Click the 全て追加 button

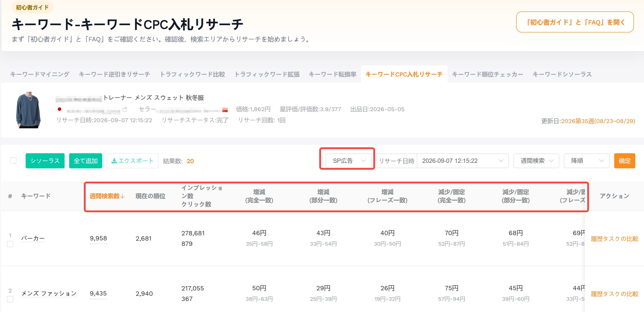click(85, 161)
